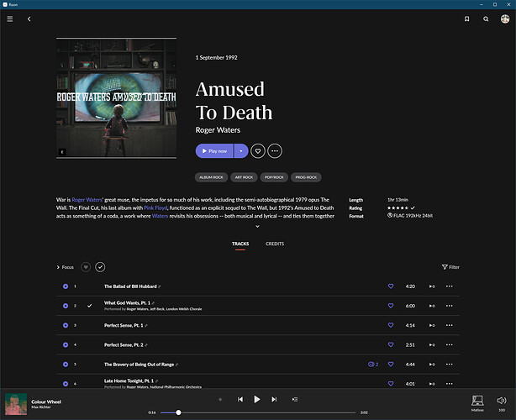Open the Play now dropdown arrow
This screenshot has height=420, width=516.
(x=241, y=151)
